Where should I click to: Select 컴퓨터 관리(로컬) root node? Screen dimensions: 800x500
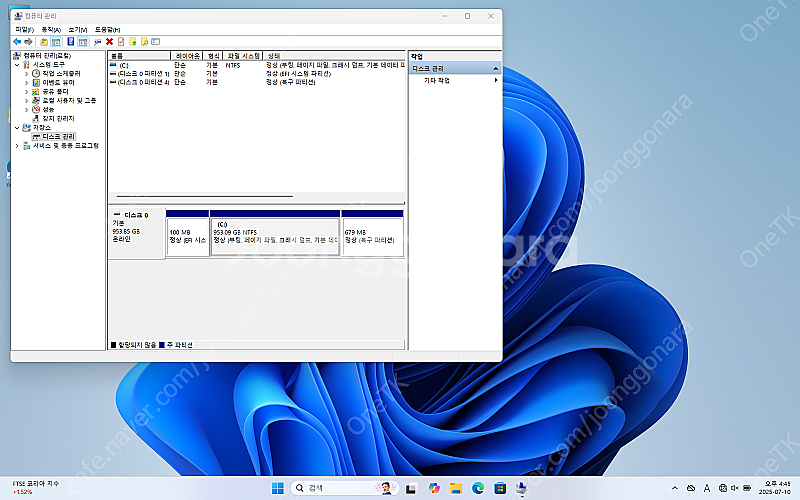(x=47, y=56)
